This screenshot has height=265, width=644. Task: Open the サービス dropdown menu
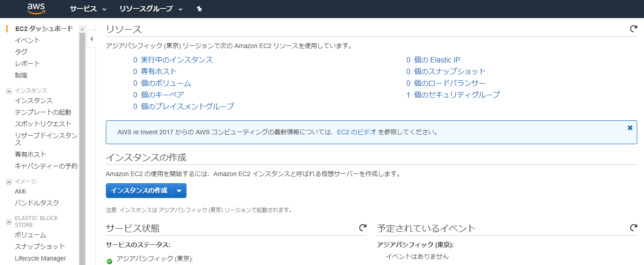88,9
